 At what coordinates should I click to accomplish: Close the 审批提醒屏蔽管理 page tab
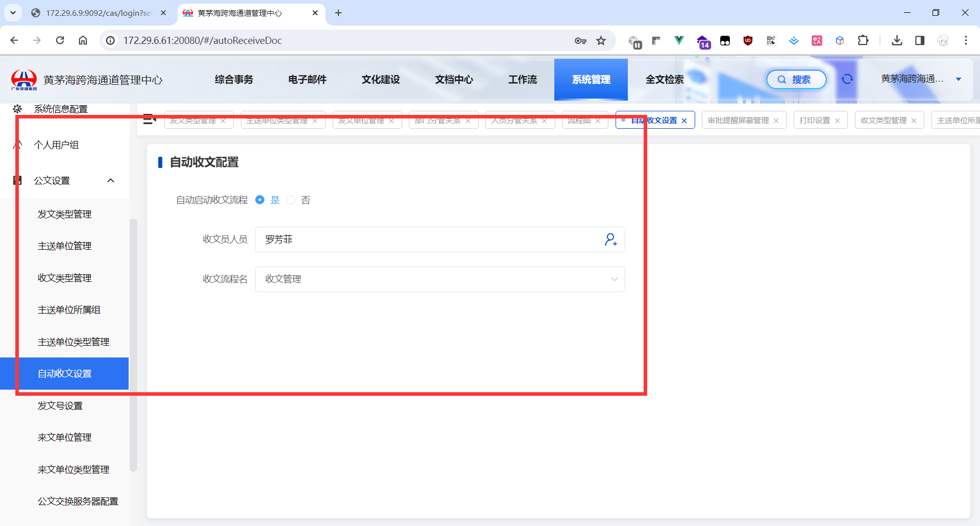[x=776, y=121]
